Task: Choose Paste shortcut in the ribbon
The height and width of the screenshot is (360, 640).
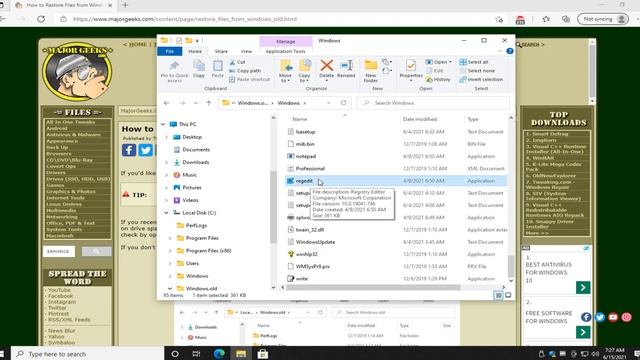Action: [249, 79]
